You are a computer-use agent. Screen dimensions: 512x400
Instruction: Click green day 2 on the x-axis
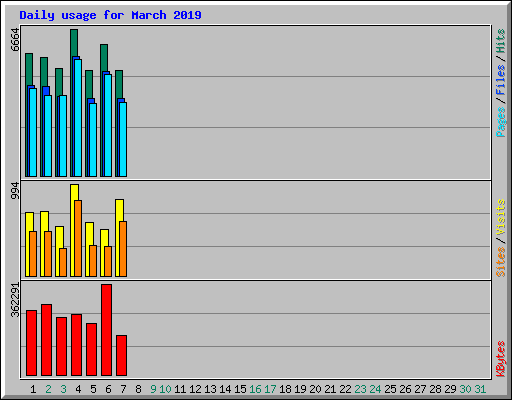pos(48,389)
